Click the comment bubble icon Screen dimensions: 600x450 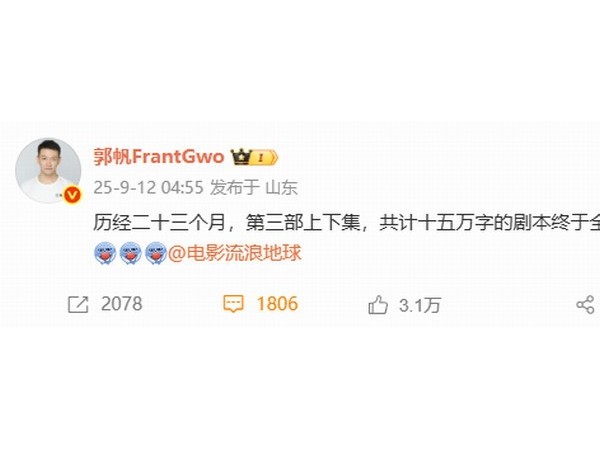(x=233, y=304)
